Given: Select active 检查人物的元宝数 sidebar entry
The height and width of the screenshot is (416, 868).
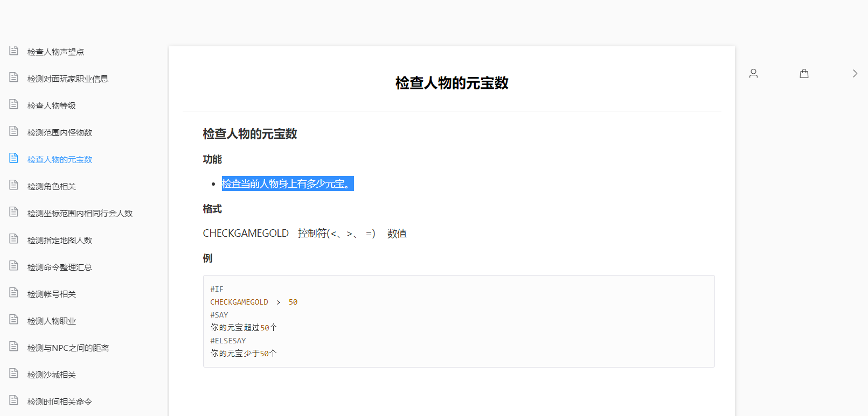Looking at the screenshot, I should click(x=60, y=160).
